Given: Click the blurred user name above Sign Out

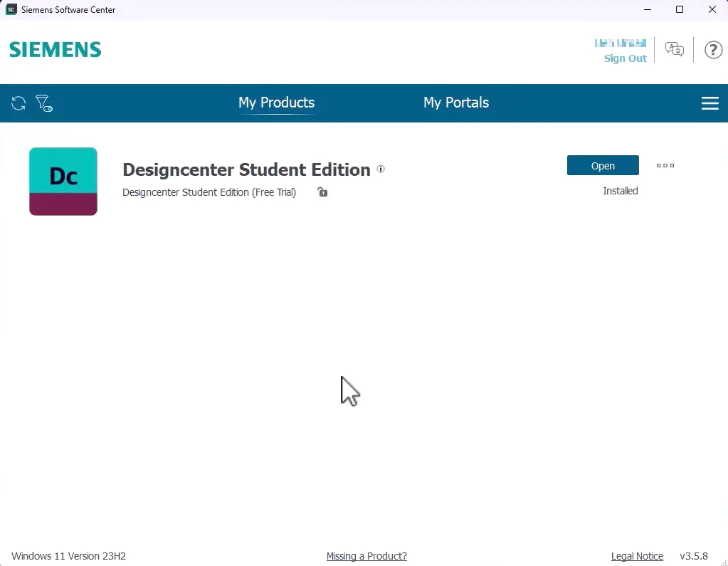Looking at the screenshot, I should pyautogui.click(x=621, y=43).
